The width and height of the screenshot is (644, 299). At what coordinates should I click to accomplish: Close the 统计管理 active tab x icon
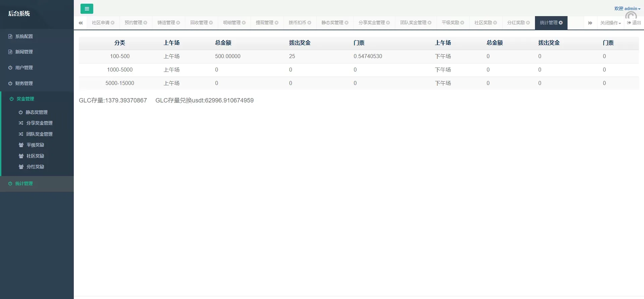[561, 23]
